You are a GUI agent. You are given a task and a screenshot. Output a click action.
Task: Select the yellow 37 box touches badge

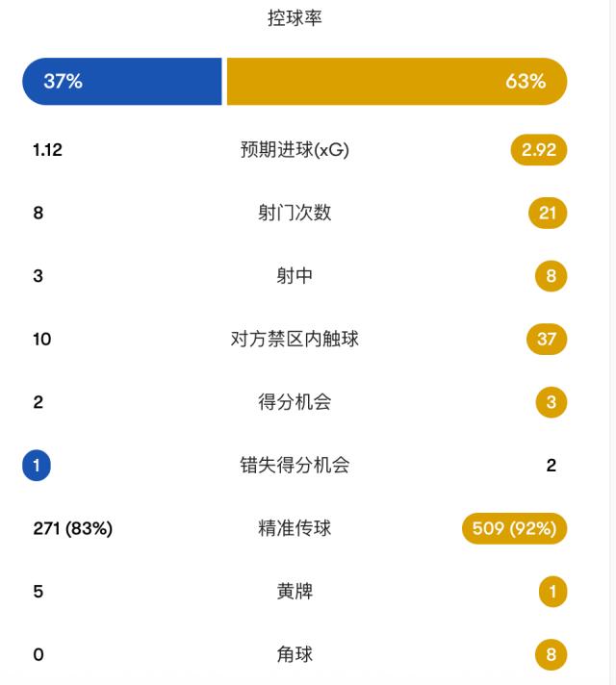547,339
